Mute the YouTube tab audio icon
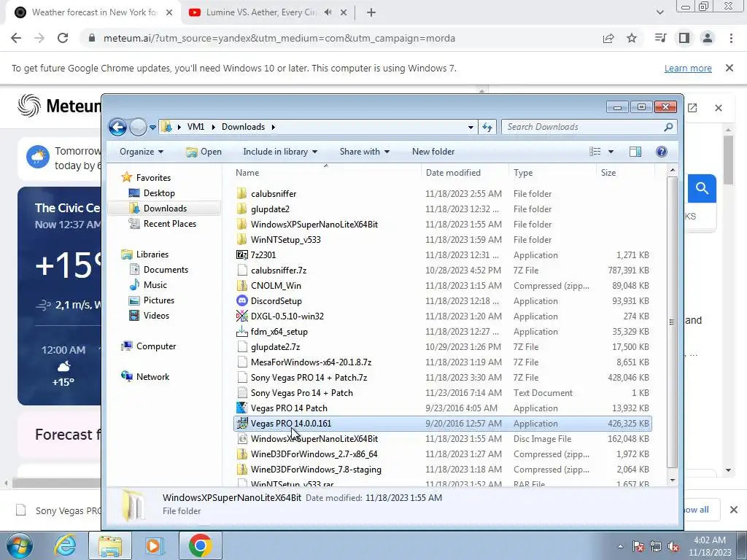747x560 pixels. click(328, 12)
